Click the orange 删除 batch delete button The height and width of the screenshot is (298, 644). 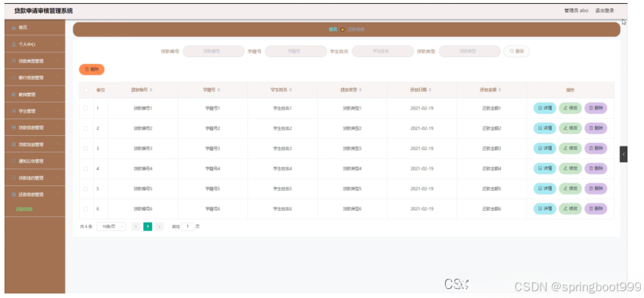coord(91,70)
